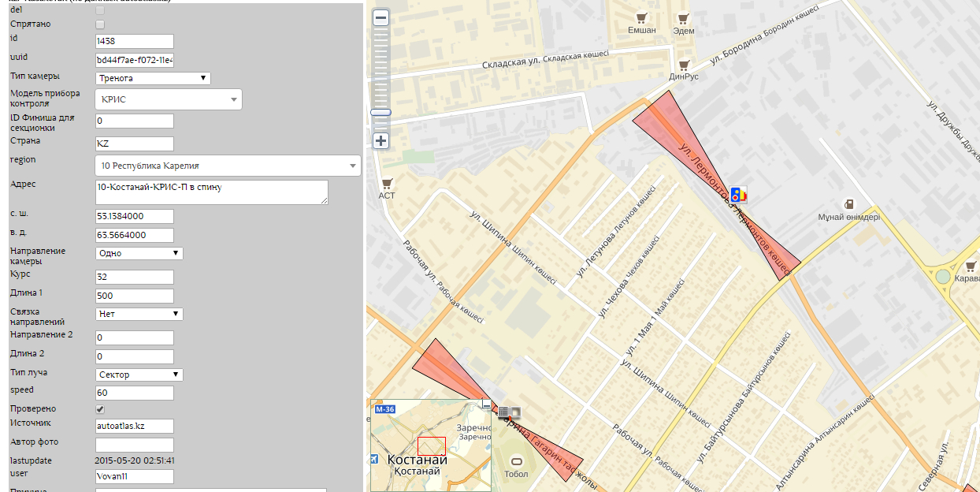Open the Модель прибора контроля dropdown

tap(168, 99)
